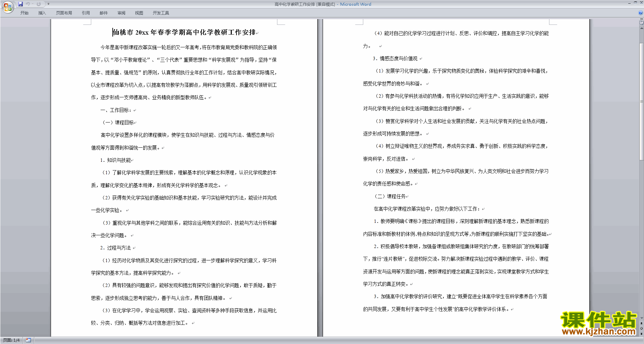Click line starting 2．积极倡导校本教研
This screenshot has height=344, width=644.
coord(461,246)
